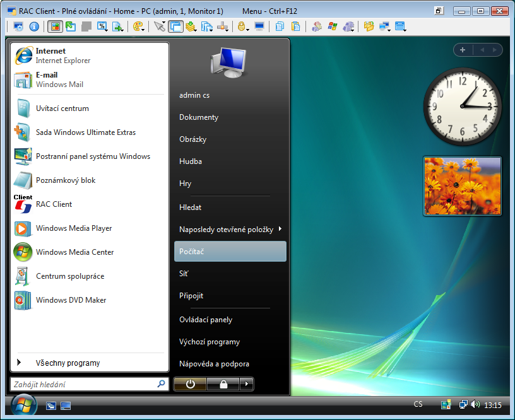515x420 pixels.
Task: Open Obrázky
Action: pos(230,139)
